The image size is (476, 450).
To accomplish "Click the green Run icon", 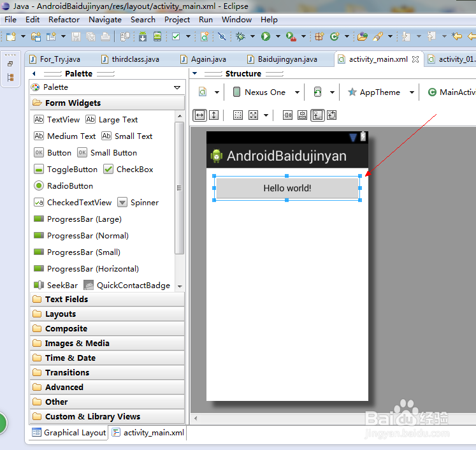I will pyautogui.click(x=266, y=37).
